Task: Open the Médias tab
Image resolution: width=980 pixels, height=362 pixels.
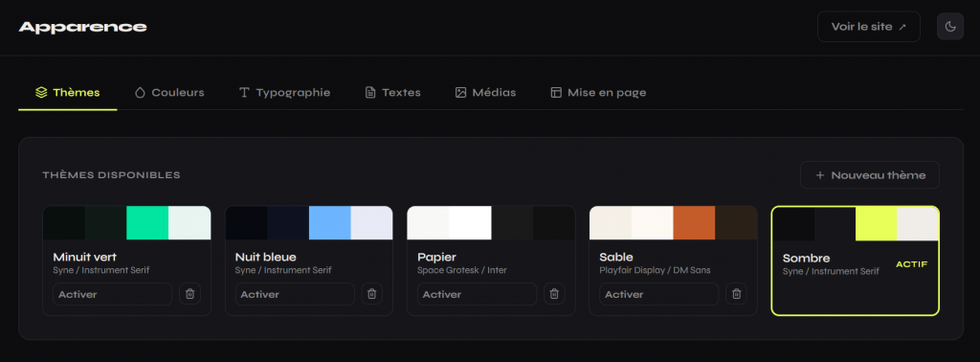Action: (x=485, y=93)
